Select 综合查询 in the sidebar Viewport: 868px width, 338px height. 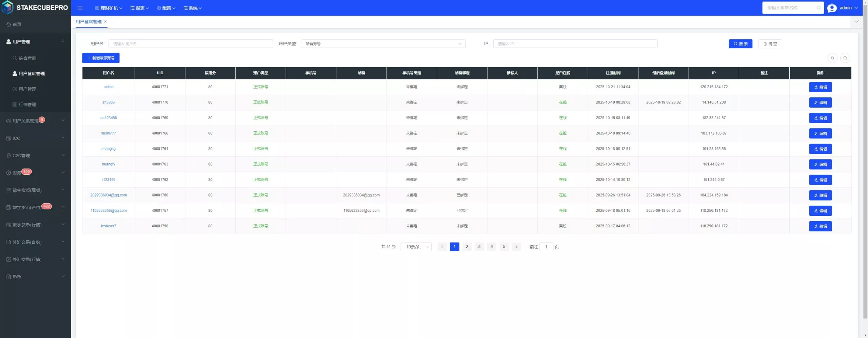click(27, 58)
